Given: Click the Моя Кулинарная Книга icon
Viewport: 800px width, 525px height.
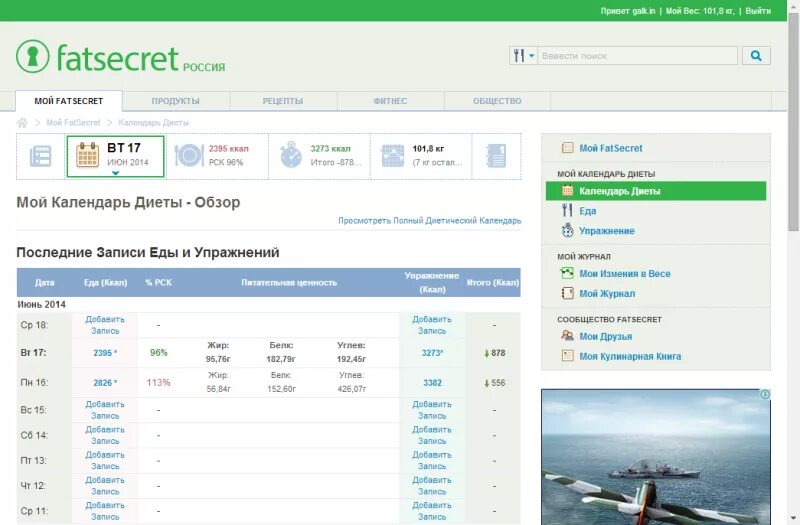Looking at the screenshot, I should pos(567,356).
